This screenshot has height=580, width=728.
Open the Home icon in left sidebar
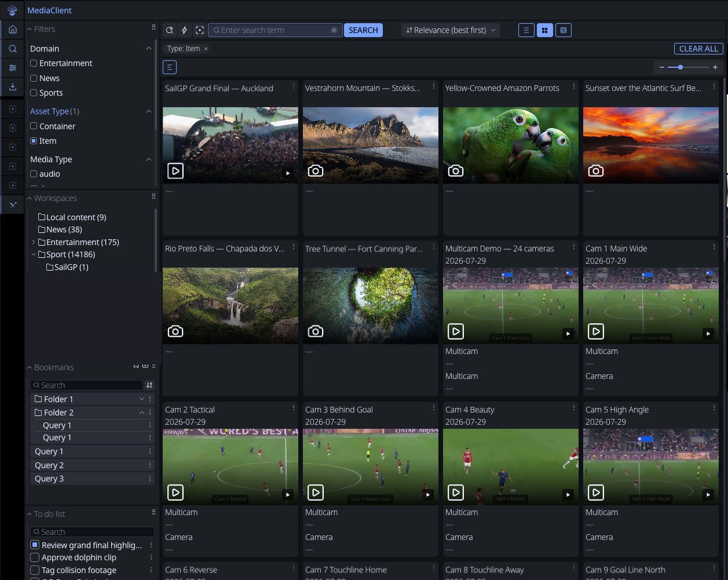[x=13, y=30]
